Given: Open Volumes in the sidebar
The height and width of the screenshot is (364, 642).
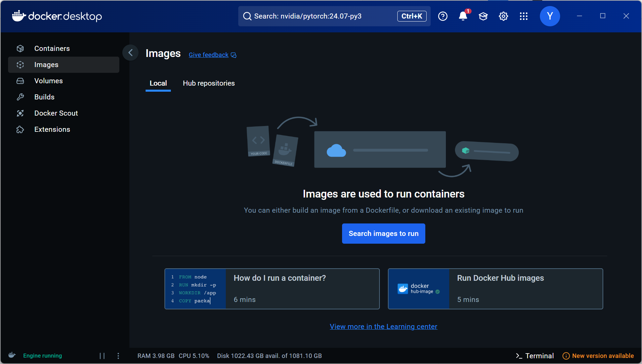Looking at the screenshot, I should pyautogui.click(x=64, y=81).
